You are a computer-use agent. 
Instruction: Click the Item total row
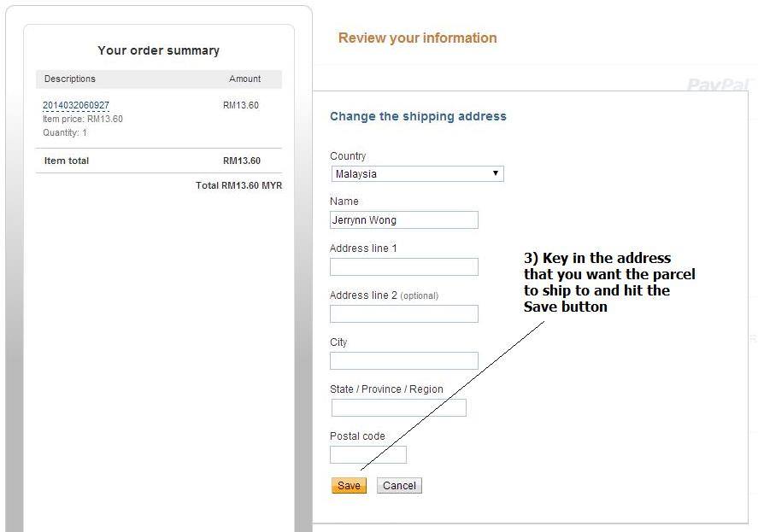click(x=159, y=161)
